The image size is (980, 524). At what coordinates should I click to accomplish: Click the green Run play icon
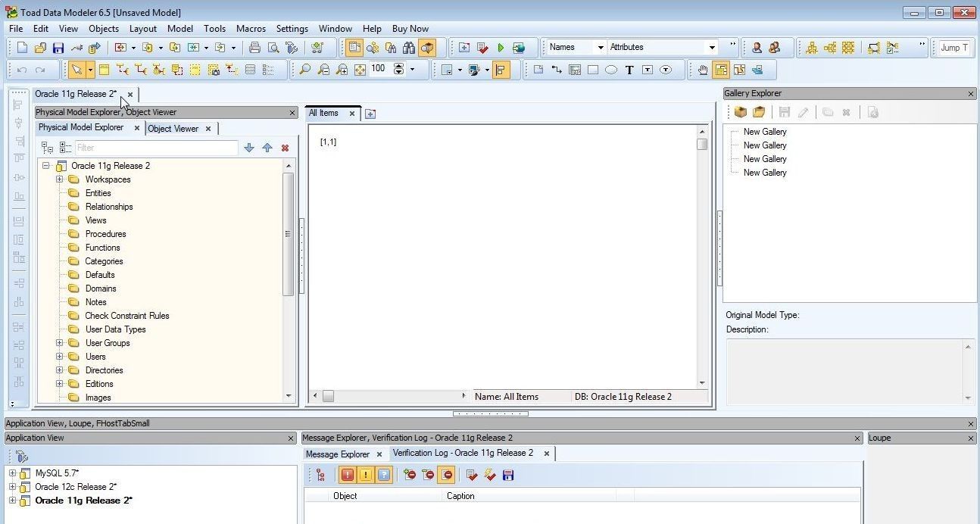click(x=501, y=48)
